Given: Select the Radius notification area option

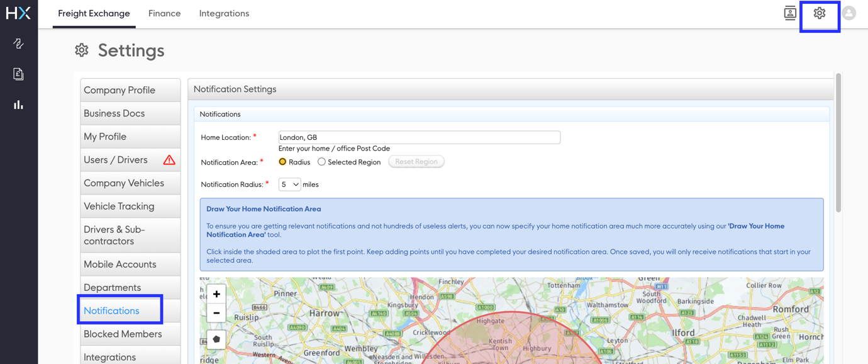Looking at the screenshot, I should (282, 161).
